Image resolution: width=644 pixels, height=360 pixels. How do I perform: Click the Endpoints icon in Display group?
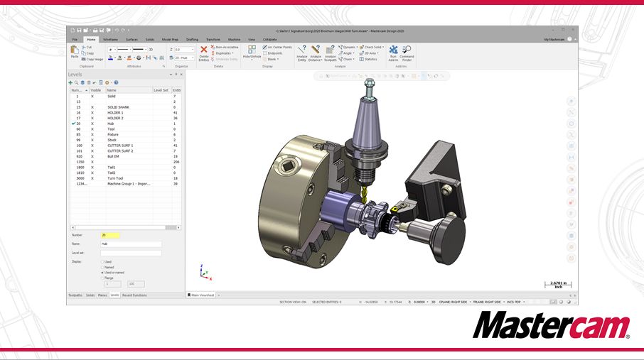pos(264,53)
